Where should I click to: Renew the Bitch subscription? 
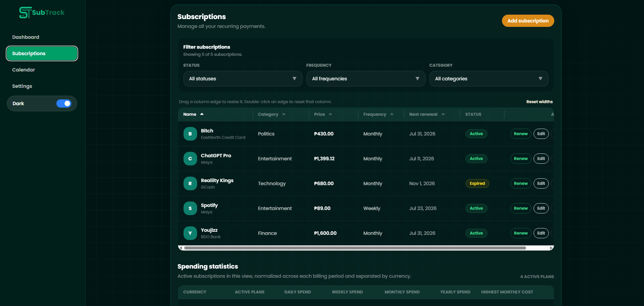521,134
